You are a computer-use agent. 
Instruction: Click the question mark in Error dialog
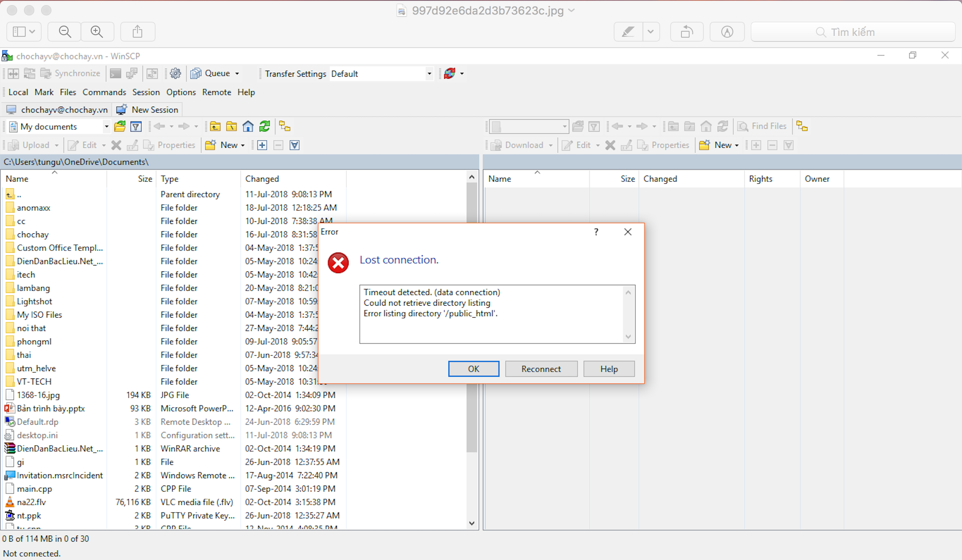[x=596, y=232]
